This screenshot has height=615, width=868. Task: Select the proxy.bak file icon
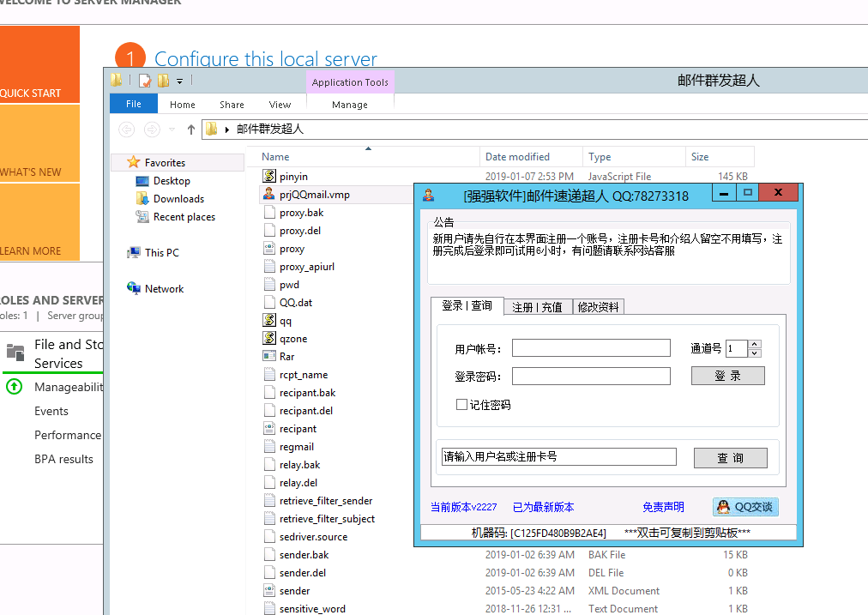(269, 212)
